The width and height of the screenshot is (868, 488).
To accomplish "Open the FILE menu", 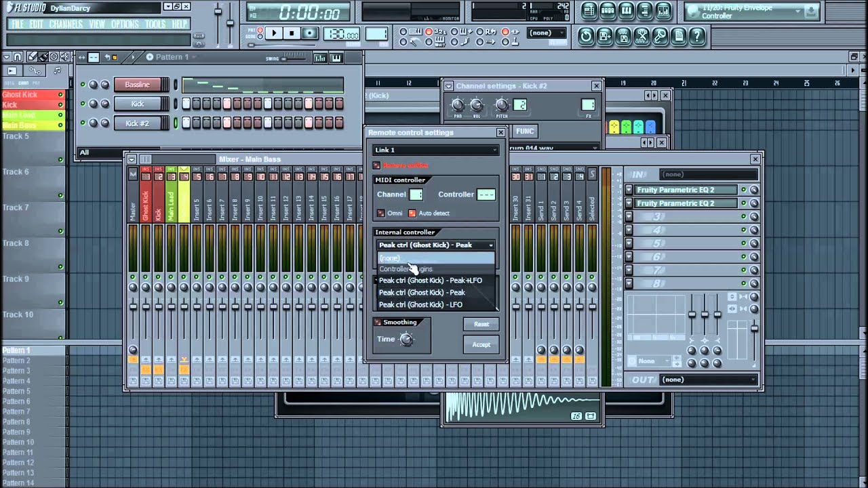I will click(x=18, y=24).
